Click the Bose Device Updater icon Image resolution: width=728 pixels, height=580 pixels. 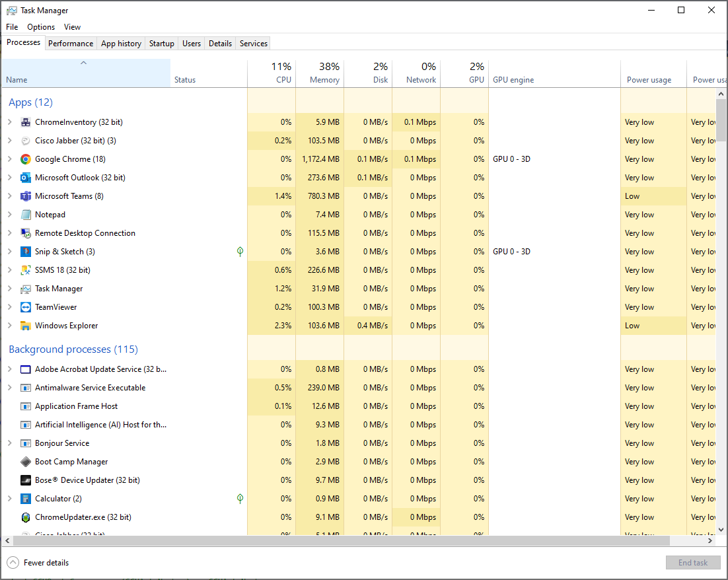coord(26,480)
